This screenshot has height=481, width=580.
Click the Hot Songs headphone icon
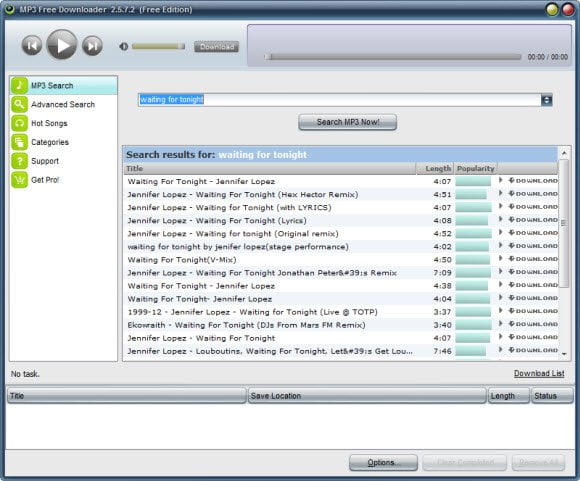19,123
